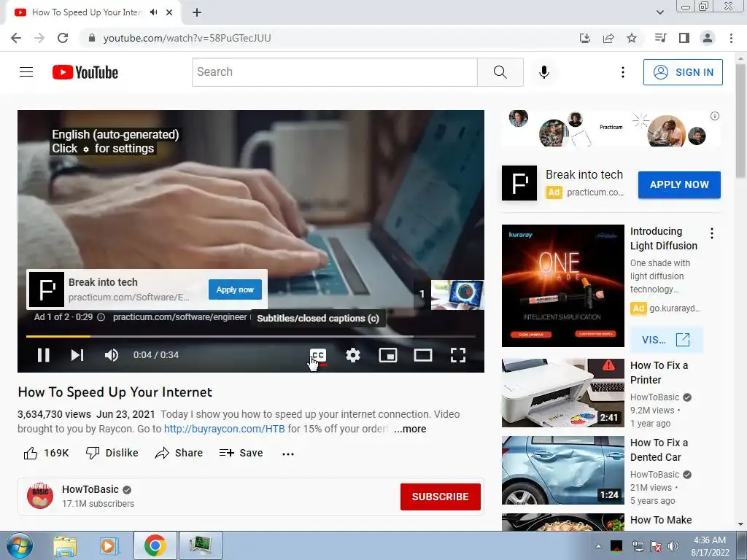Viewport: 747px width, 560px height.
Task: Close the YouTube tab
Action: coord(169,12)
